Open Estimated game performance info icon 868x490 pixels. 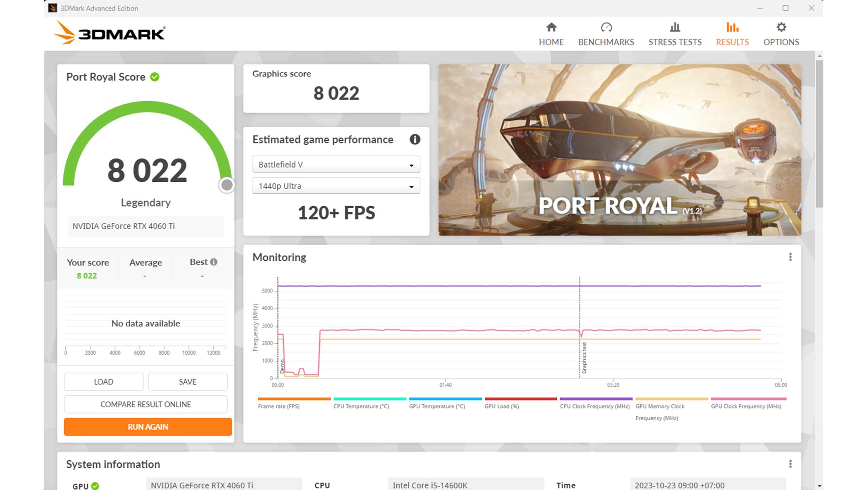[415, 140]
